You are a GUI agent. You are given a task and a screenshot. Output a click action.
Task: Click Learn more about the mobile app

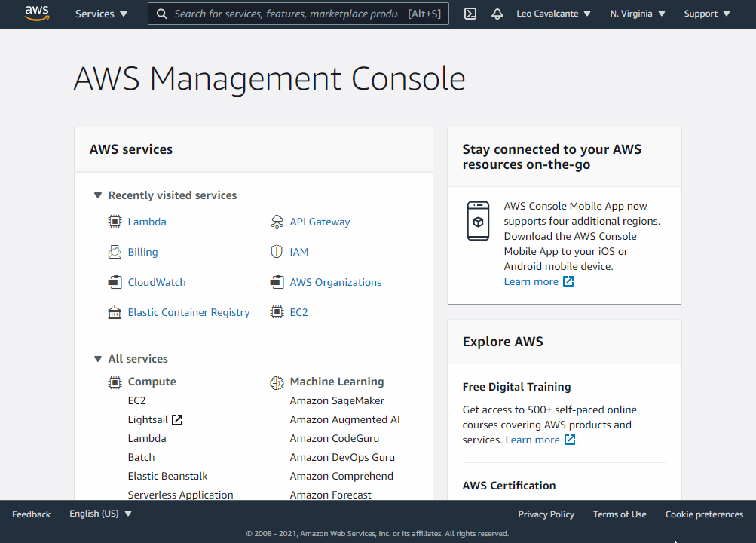click(x=531, y=281)
